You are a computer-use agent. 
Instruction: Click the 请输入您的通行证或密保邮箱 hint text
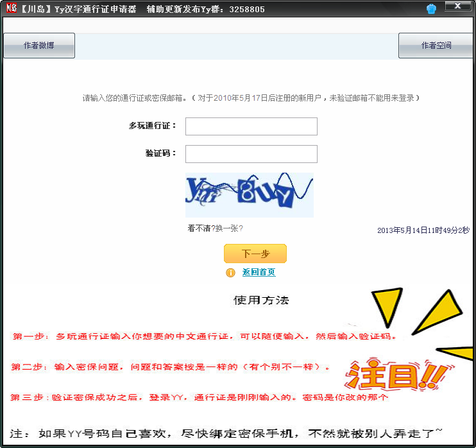pos(251,98)
